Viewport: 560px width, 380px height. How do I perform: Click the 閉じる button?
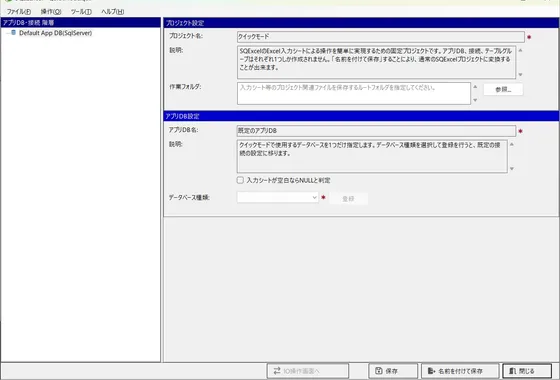point(527,371)
